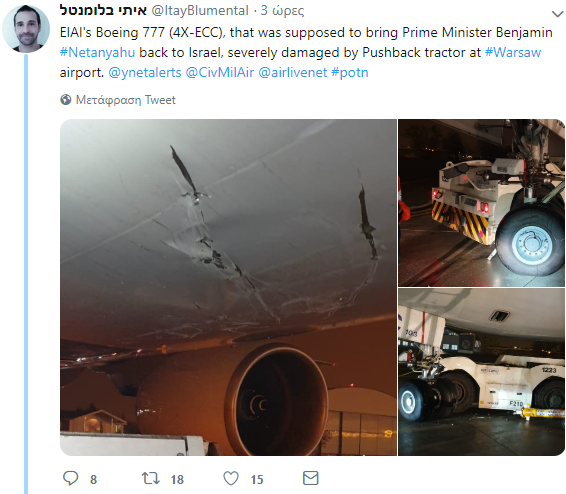Open the #potn hashtag
Screen dimensions: 566x494
350,73
